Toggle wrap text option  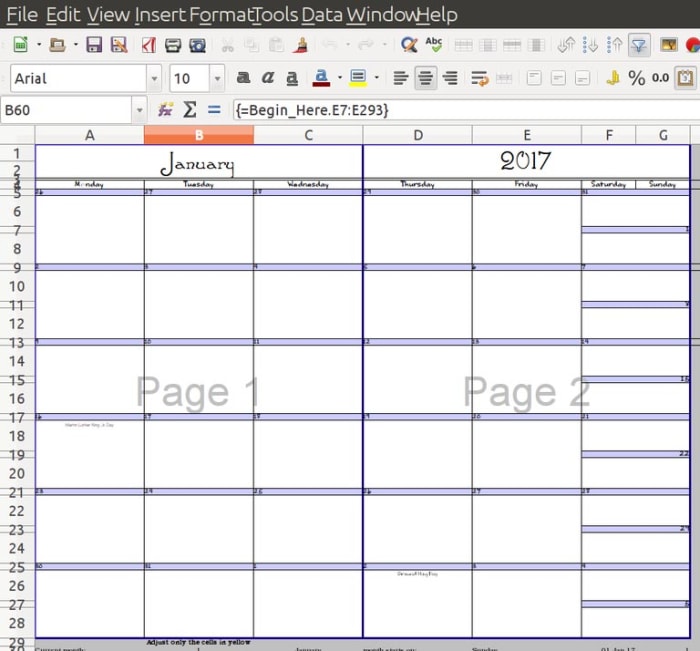coord(479,78)
